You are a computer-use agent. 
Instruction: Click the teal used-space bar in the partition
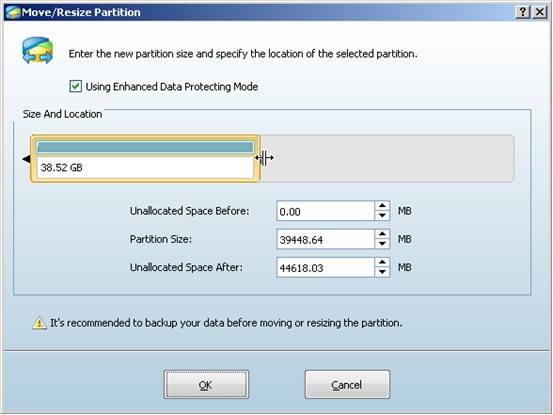(145, 147)
